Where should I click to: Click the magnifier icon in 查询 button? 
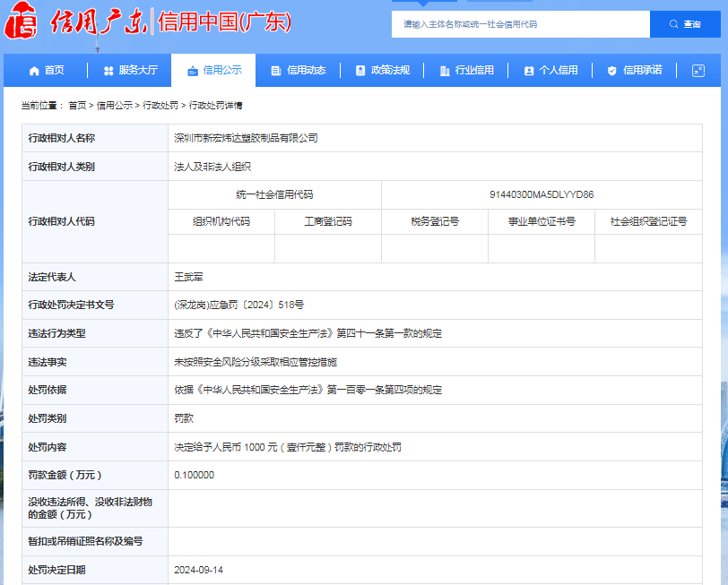pos(673,24)
